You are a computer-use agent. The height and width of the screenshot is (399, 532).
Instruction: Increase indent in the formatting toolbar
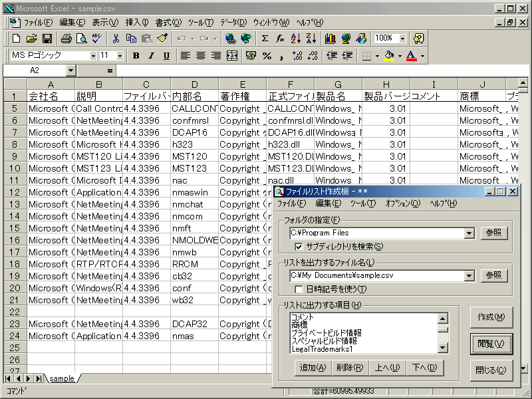tap(347, 56)
